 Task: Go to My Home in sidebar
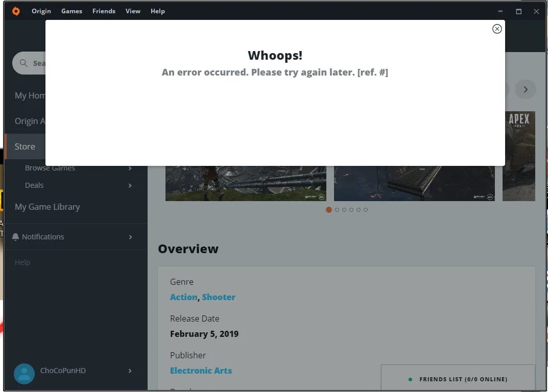pyautogui.click(x=30, y=95)
